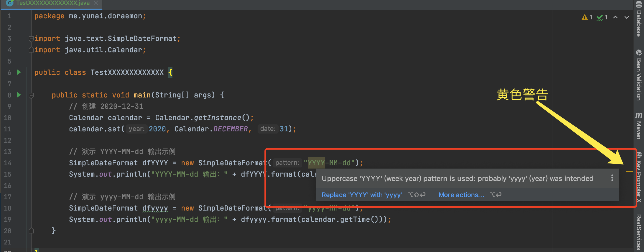The height and width of the screenshot is (252, 644).
Task: Collapse the main method fold marker
Action: click(31, 95)
